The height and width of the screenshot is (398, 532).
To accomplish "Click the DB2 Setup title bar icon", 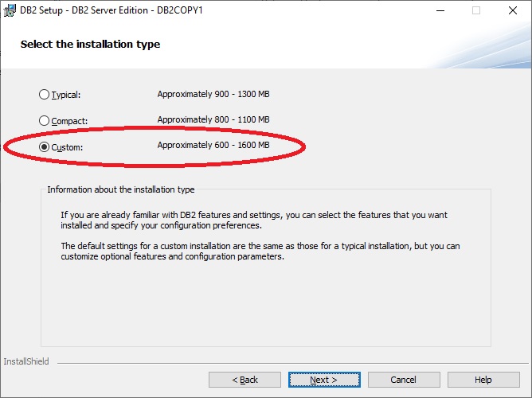I will (x=9, y=10).
